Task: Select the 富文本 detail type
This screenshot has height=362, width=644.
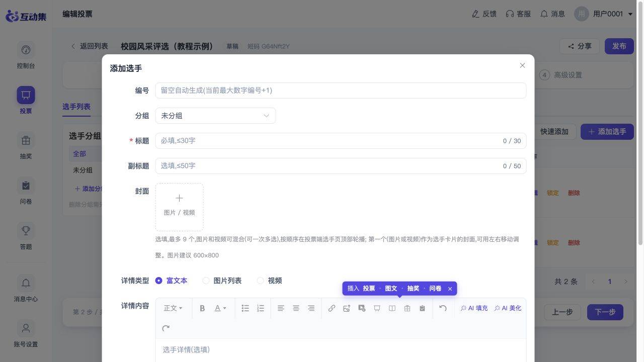Action: 171,281
